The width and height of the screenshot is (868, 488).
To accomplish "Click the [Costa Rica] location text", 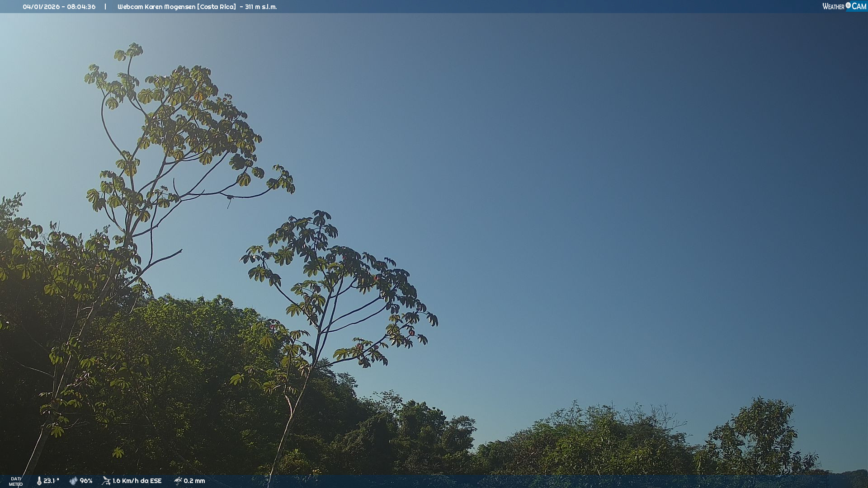I will tap(217, 7).
